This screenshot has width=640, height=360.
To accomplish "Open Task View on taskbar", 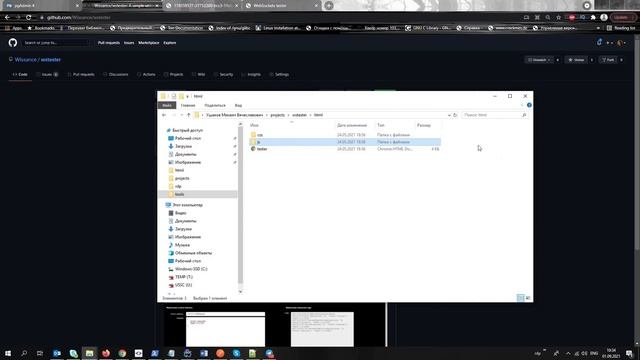I will click(40, 353).
